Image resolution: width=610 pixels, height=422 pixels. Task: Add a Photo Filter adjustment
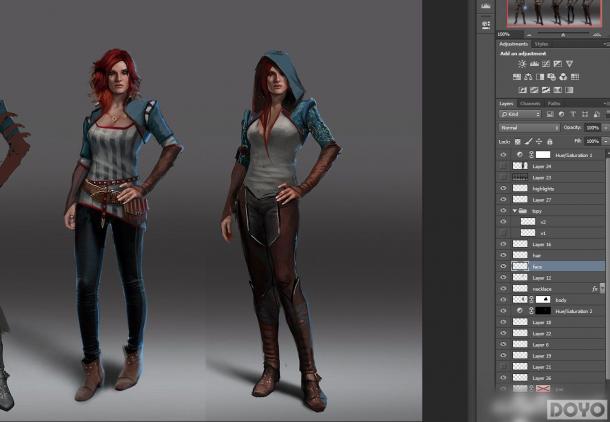click(551, 77)
